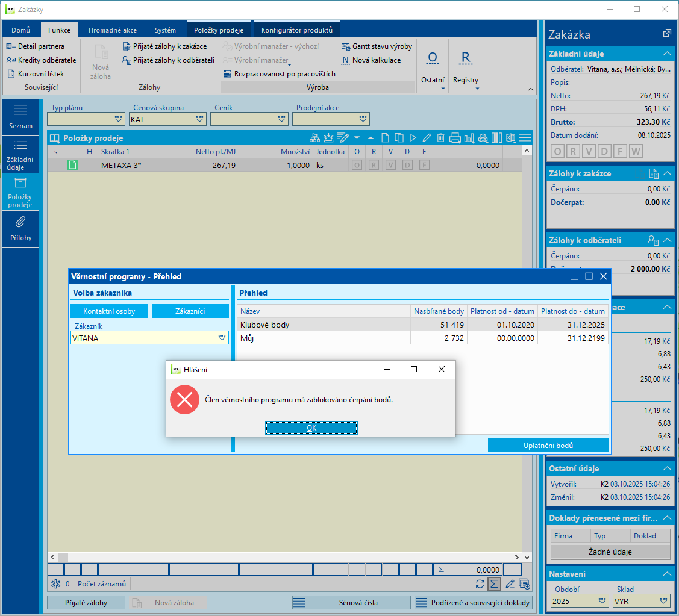Open the Systém ribbon tab
679x616 pixels.
166,30
